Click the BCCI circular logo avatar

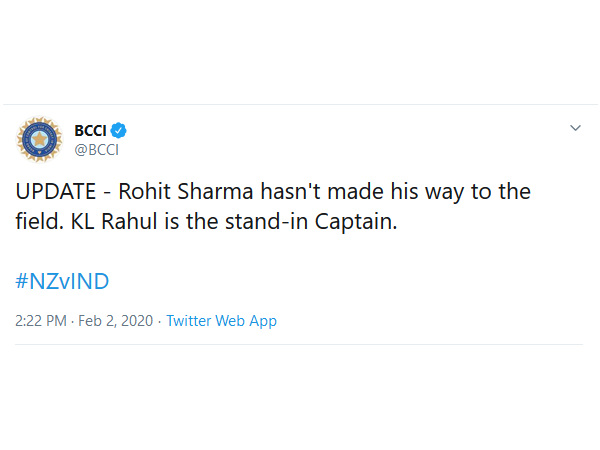click(40, 139)
